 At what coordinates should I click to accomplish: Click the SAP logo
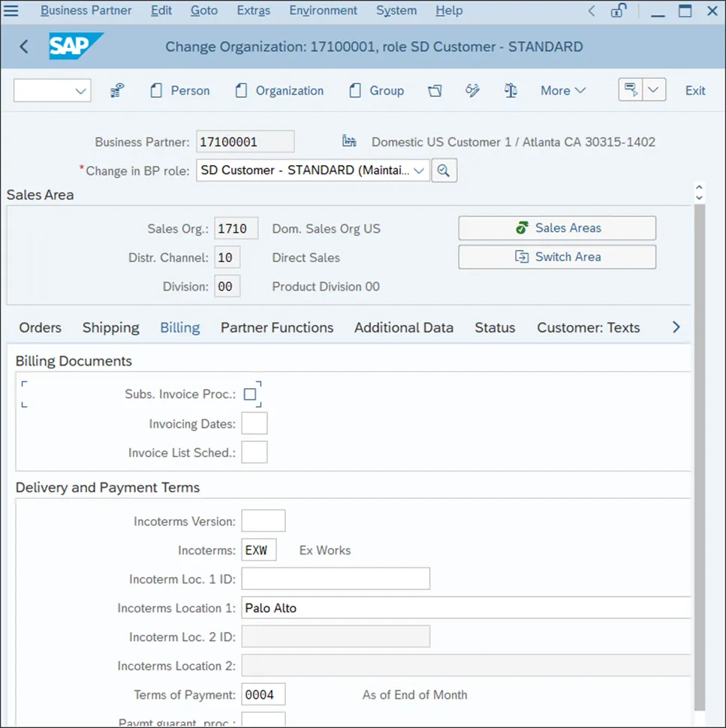click(76, 46)
